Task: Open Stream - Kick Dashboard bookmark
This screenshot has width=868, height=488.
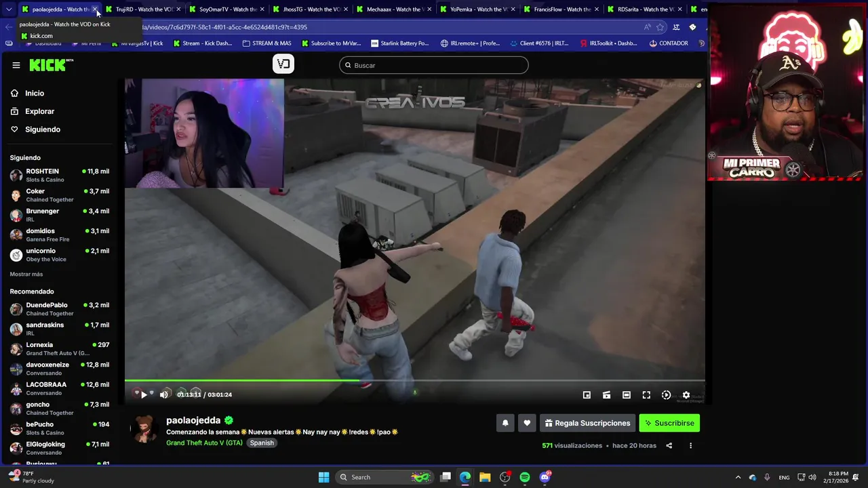Action: tap(203, 43)
